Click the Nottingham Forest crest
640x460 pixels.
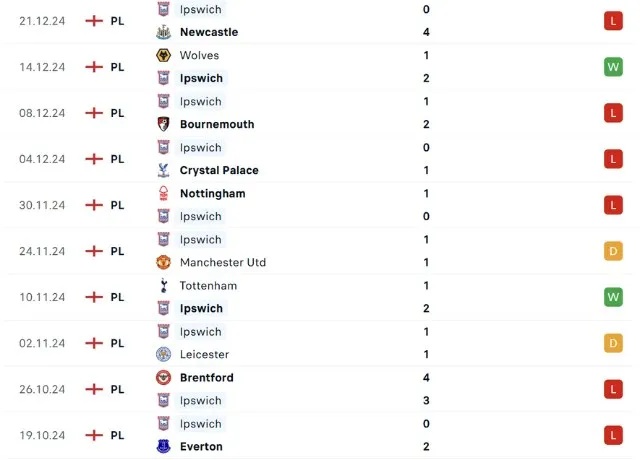(x=163, y=193)
